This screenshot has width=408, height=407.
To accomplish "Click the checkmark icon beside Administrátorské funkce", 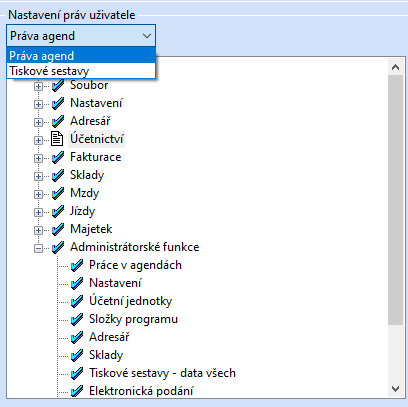I will 58,247.
